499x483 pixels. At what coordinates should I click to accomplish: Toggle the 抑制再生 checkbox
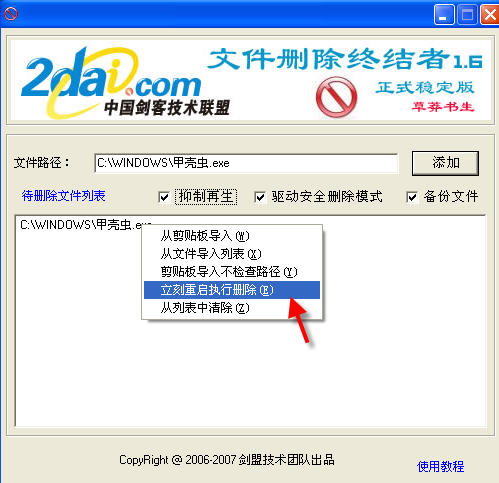(x=164, y=197)
